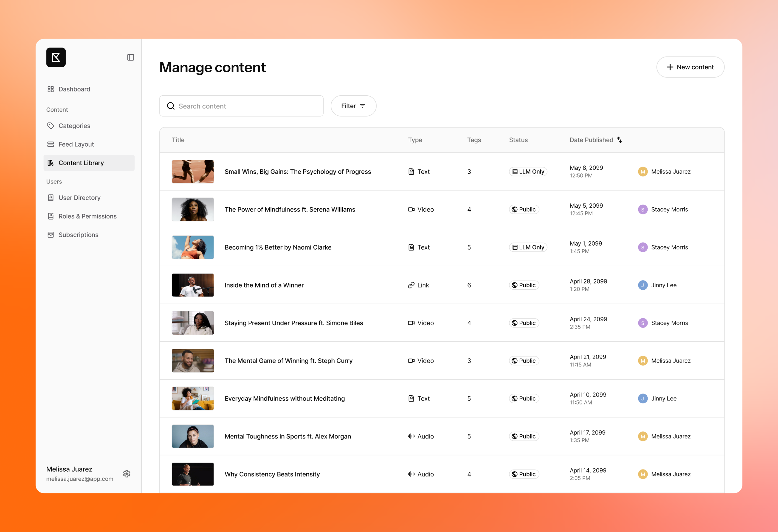Open the Filter dropdown
The image size is (778, 532).
click(353, 106)
